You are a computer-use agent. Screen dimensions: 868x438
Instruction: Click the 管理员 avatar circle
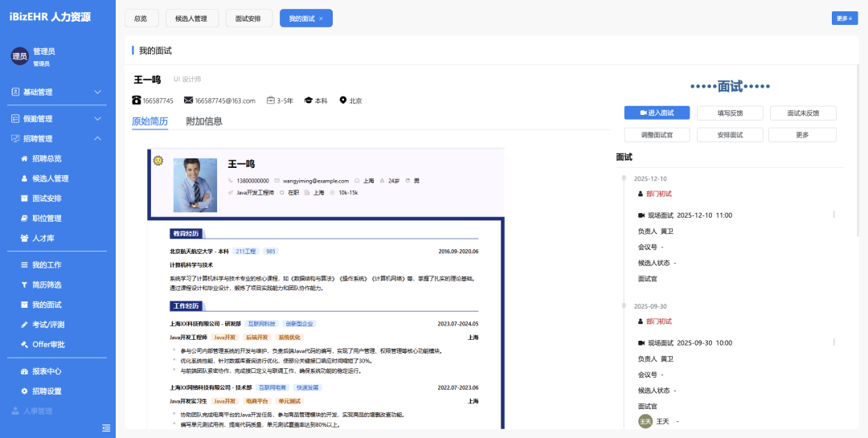coord(19,55)
